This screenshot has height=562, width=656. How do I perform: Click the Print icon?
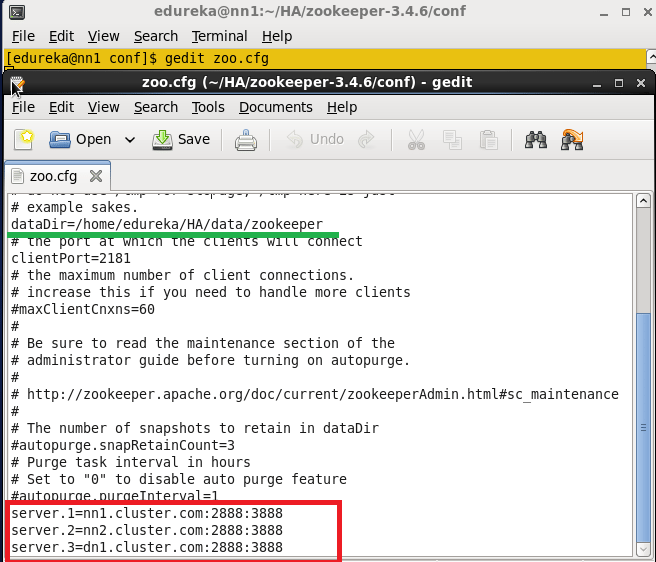point(246,139)
